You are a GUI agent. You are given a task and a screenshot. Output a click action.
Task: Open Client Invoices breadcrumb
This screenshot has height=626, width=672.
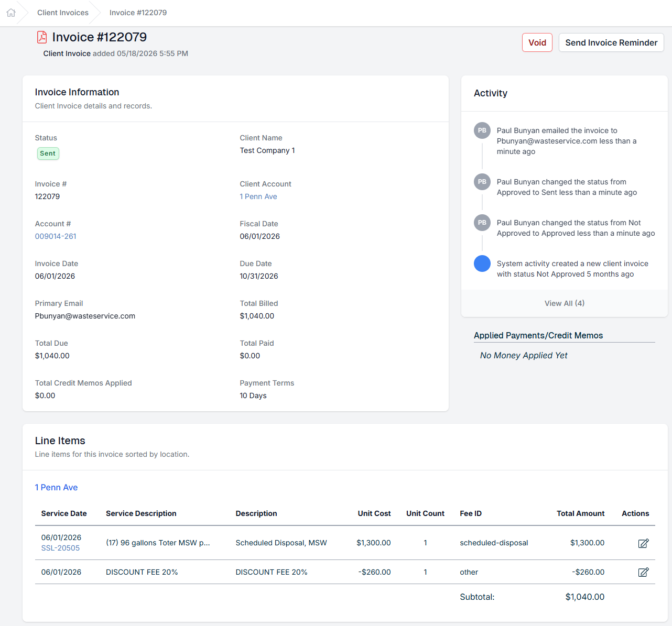pyautogui.click(x=63, y=13)
